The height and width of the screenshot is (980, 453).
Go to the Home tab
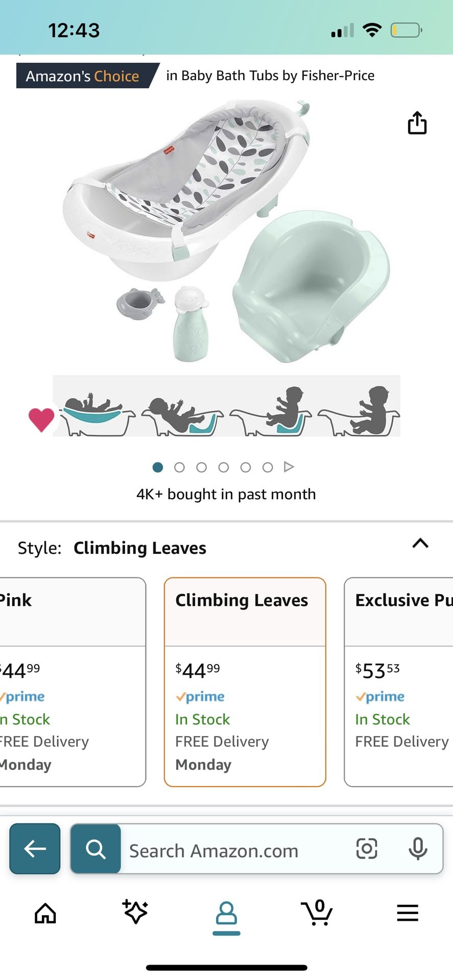(45, 913)
